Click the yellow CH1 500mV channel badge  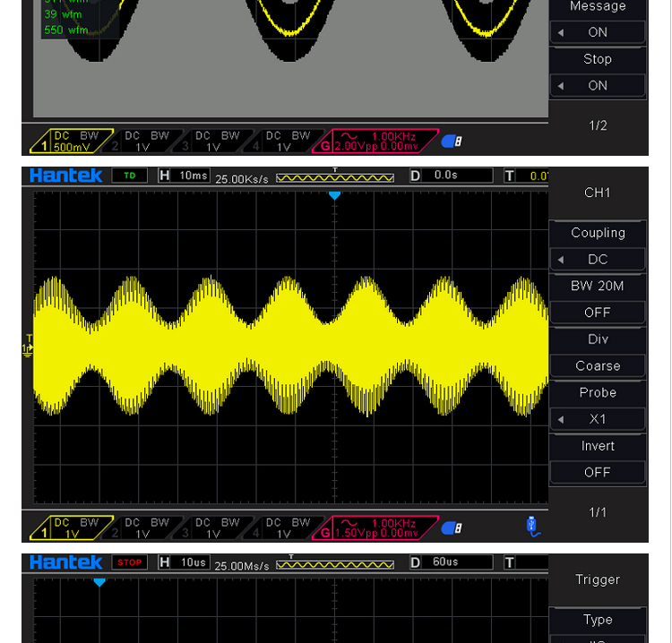coord(70,141)
